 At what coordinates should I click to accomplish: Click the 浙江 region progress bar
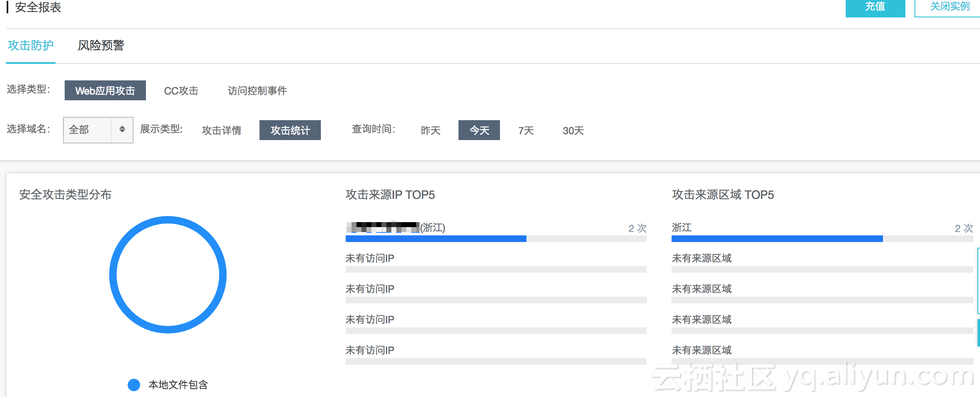point(822,239)
